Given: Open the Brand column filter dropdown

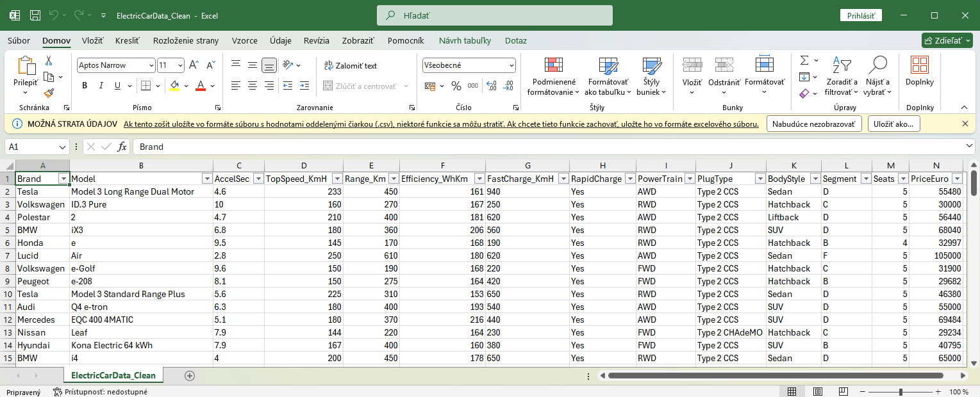Looking at the screenshot, I should click(x=63, y=179).
